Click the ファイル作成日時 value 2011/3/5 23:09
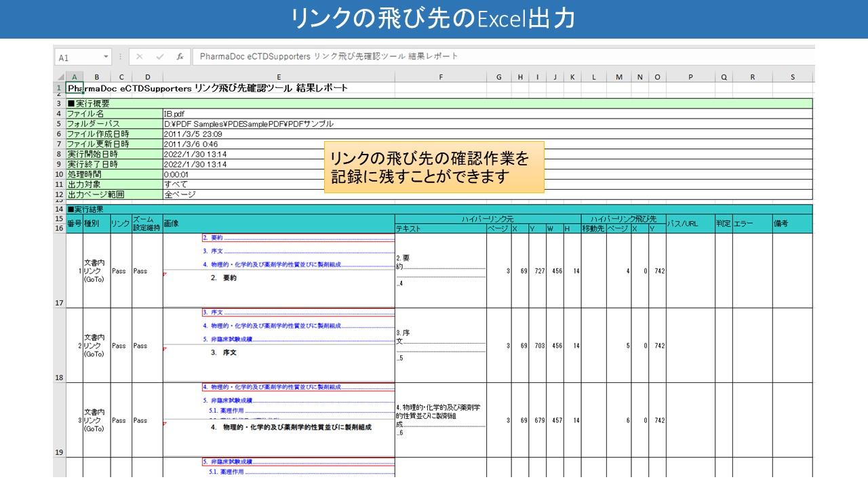 click(488, 134)
